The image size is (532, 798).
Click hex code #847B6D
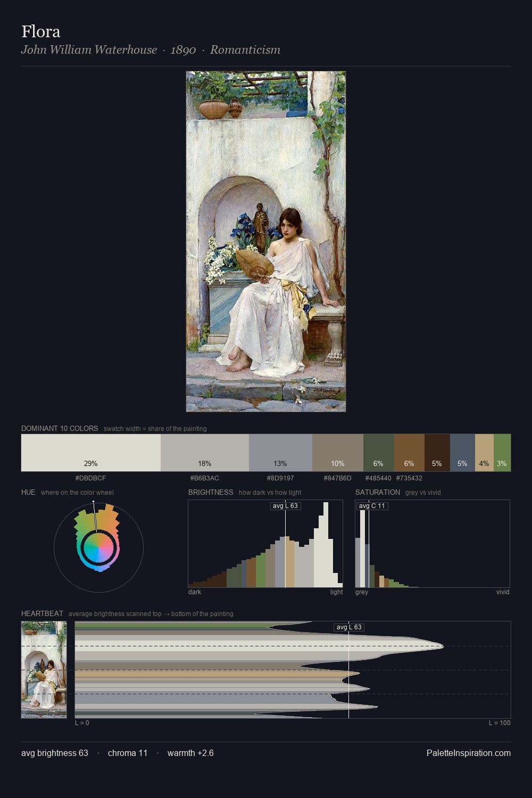(x=338, y=478)
